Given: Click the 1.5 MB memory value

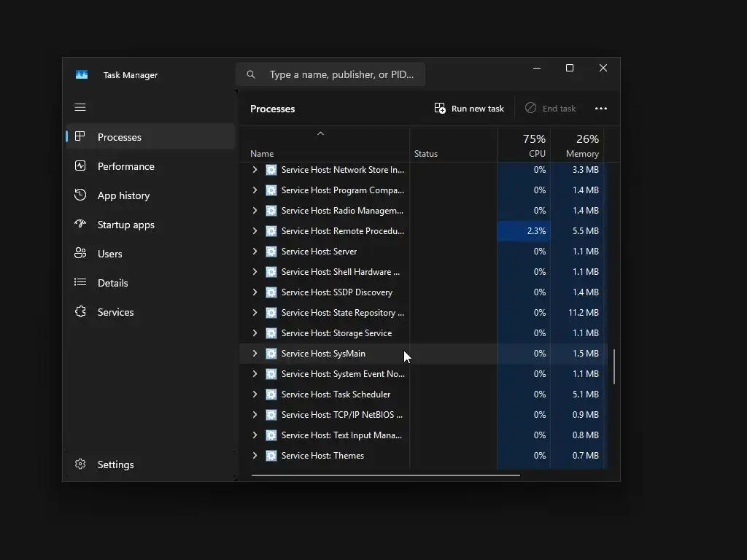Looking at the screenshot, I should tap(586, 354).
